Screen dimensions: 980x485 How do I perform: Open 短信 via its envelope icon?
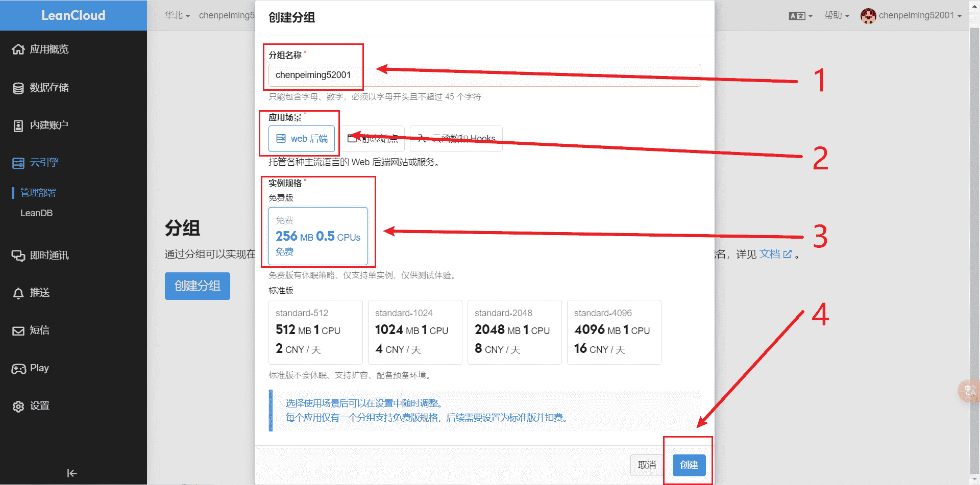coord(18,331)
